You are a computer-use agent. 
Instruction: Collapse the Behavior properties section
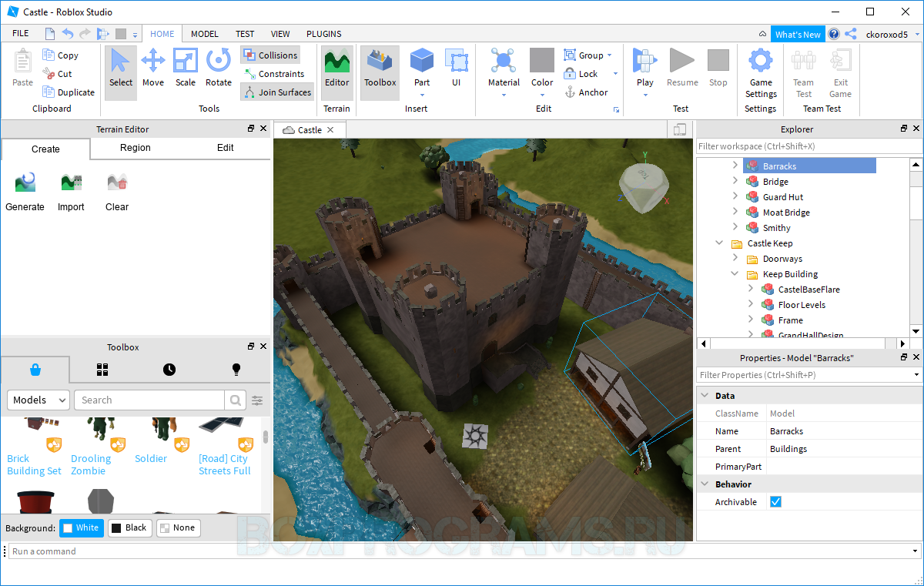pos(704,484)
